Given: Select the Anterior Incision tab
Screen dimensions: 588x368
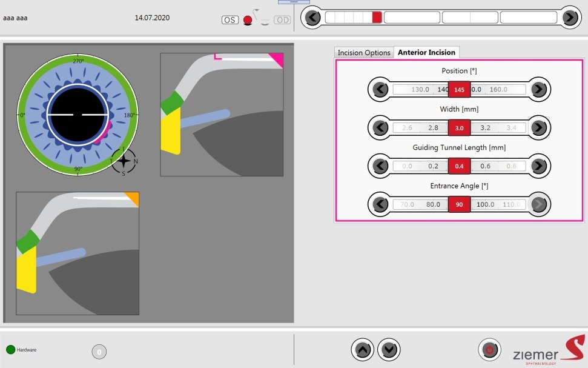Looking at the screenshot, I should [426, 52].
